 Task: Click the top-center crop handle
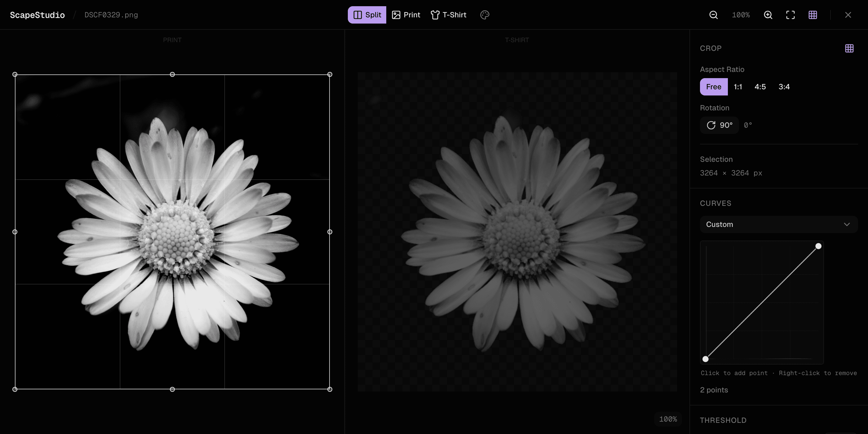tap(172, 74)
